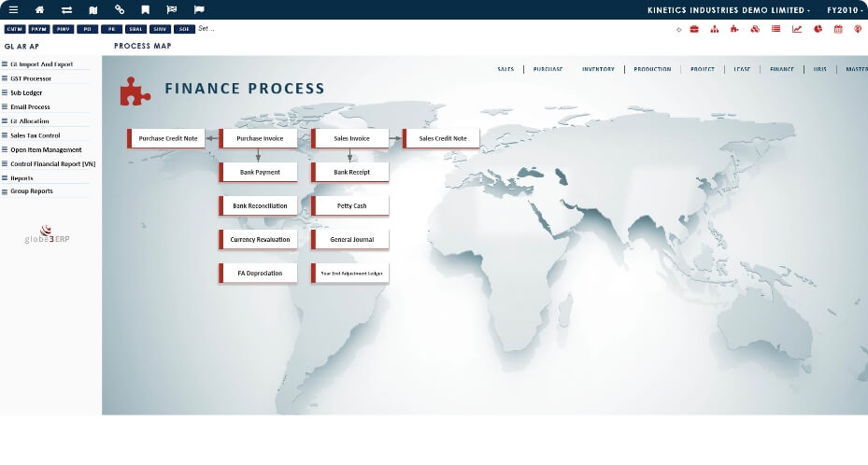The image size is (868, 465).
Task: Click the PINV shortcut button
Action: (x=64, y=29)
